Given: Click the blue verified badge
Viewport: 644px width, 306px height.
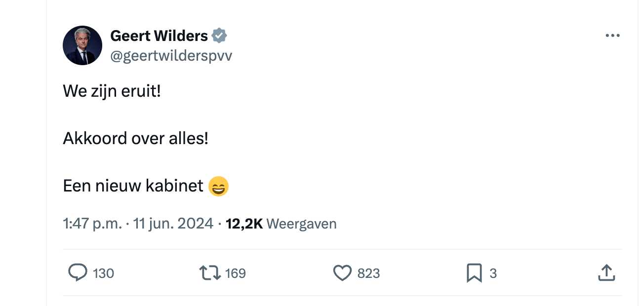Looking at the screenshot, I should point(219,36).
